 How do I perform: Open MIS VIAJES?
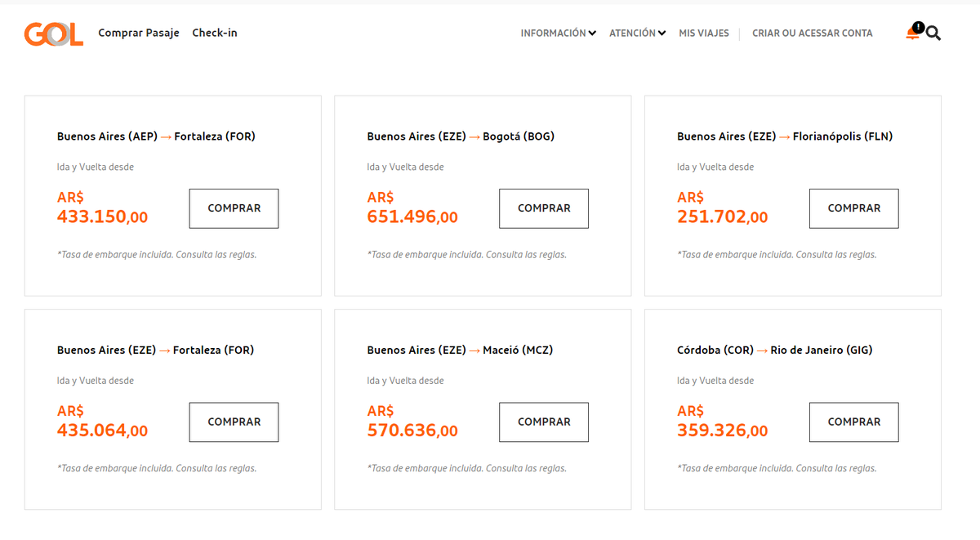pyautogui.click(x=703, y=33)
